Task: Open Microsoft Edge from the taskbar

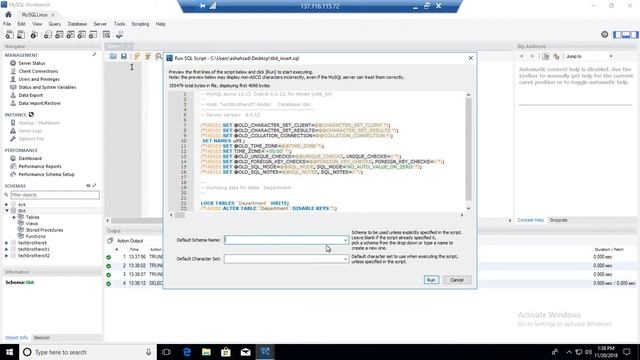Action: pos(187,352)
